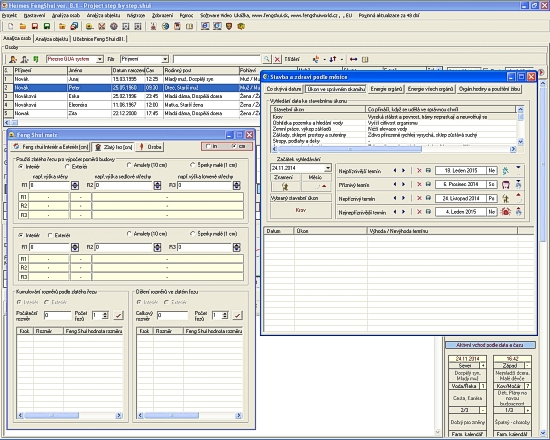Viewport: 550px width, 440px height.
Task: Click the magnifier search icon beside the filter field
Action: (267, 59)
